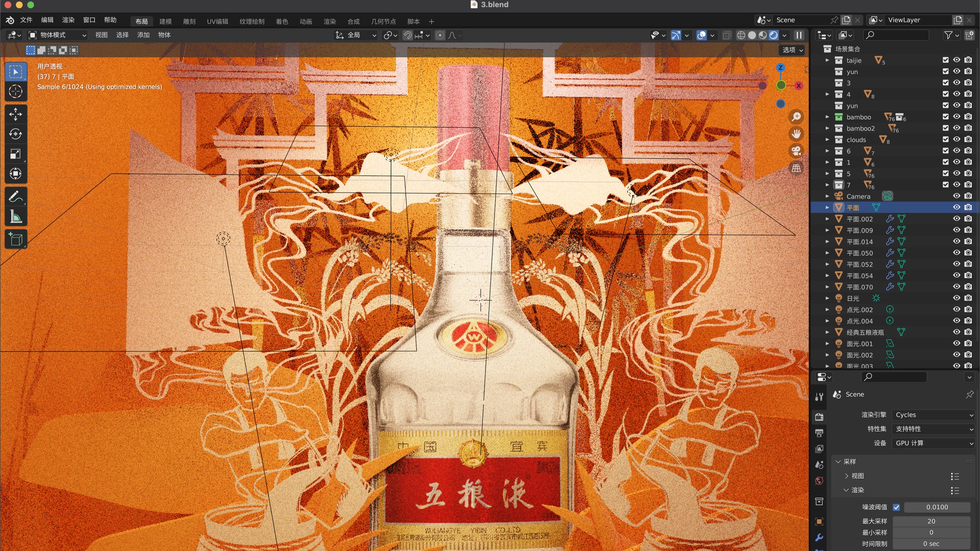Open the 编辑 menu
The width and height of the screenshot is (980, 551).
pos(48,20)
